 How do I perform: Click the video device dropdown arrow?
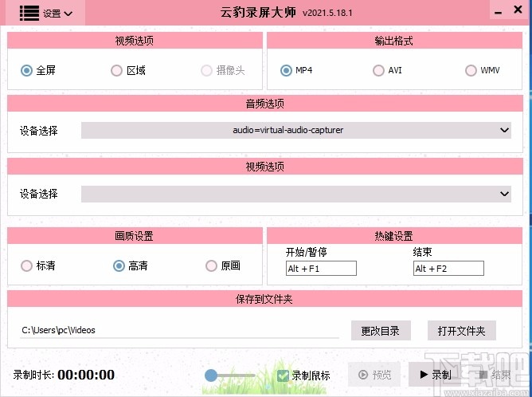click(504, 194)
